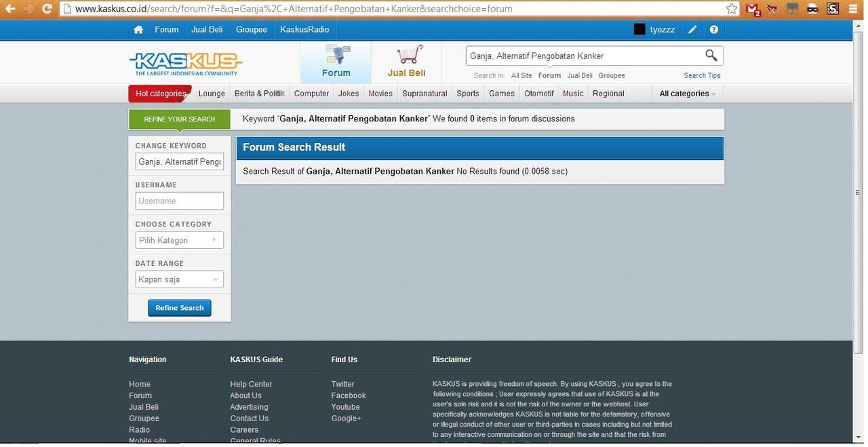
Task: Switch to the Jual Beli section tab
Action: [407, 62]
